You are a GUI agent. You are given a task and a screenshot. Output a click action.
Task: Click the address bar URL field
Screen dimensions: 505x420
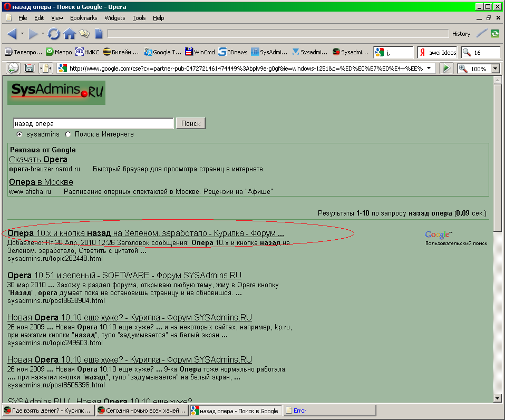point(246,69)
